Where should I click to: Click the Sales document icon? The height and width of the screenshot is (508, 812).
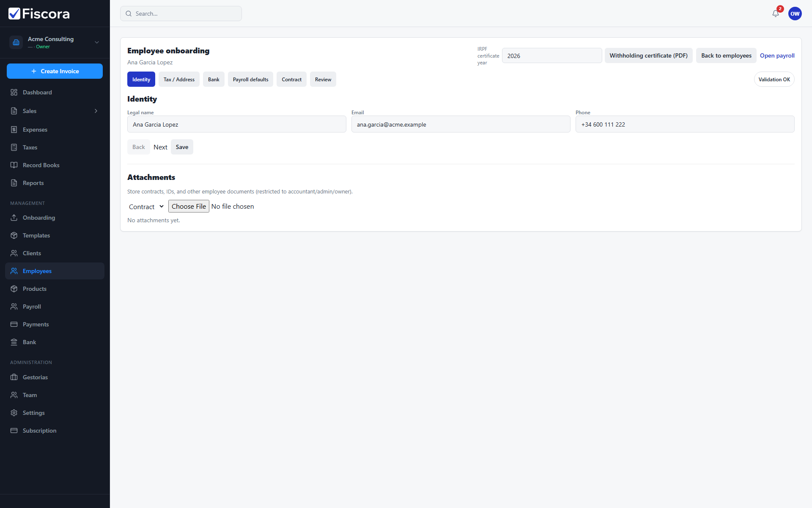click(x=14, y=111)
